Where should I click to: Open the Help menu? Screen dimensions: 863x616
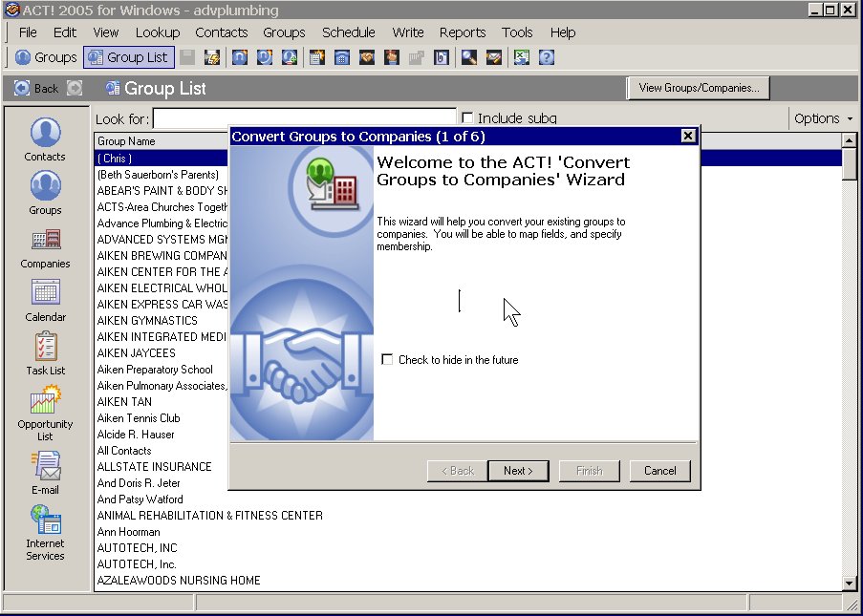click(x=563, y=32)
